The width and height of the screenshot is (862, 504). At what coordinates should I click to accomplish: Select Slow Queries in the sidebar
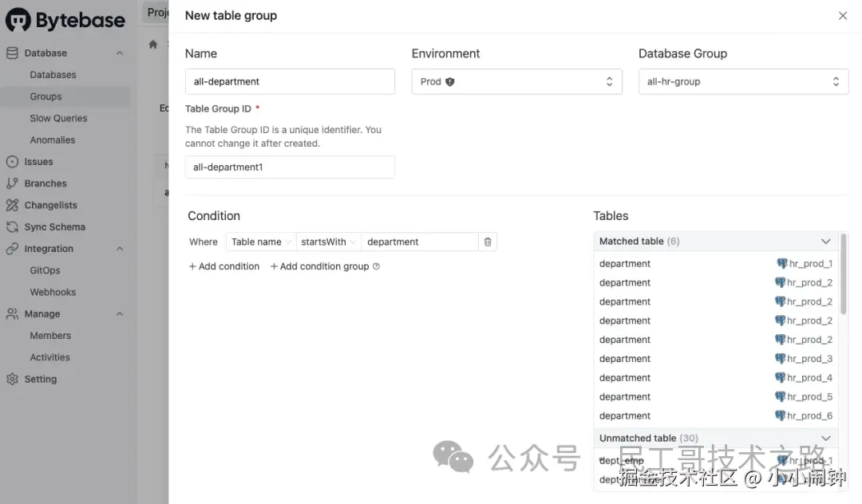tap(58, 118)
